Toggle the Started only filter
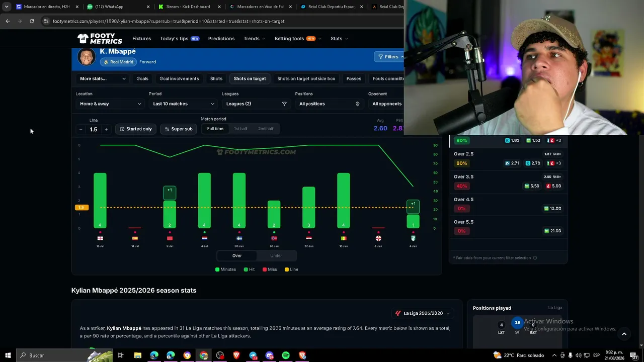This screenshot has width=644, height=362. point(136,129)
